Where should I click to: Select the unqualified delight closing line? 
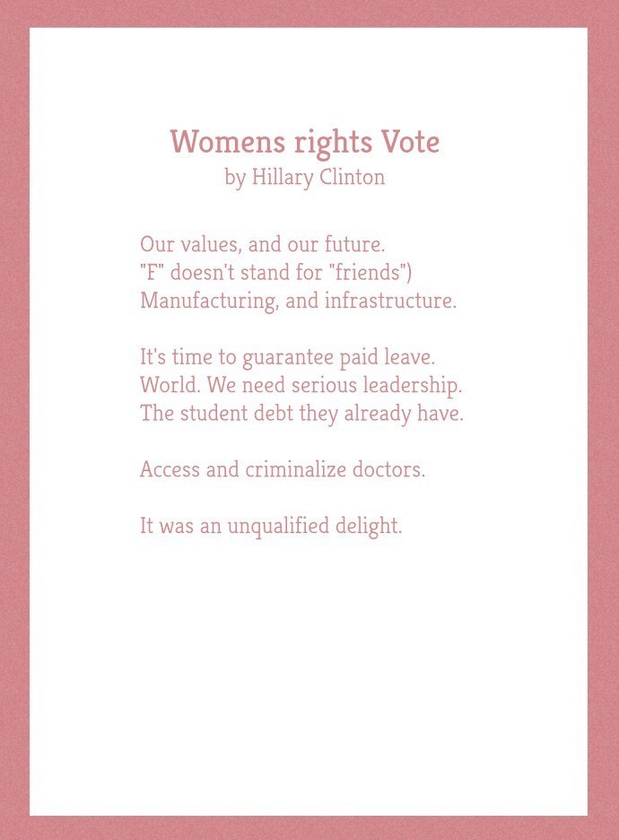tap(271, 526)
